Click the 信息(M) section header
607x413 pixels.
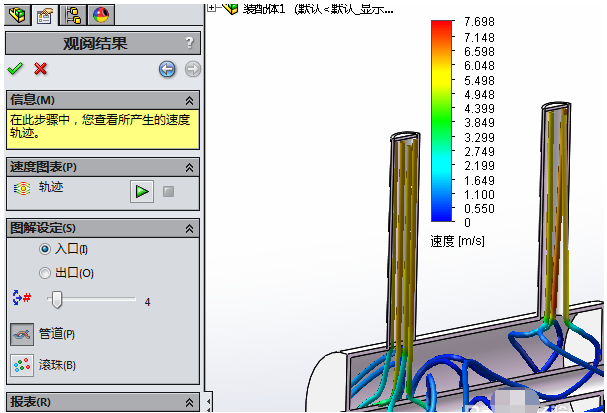103,100
